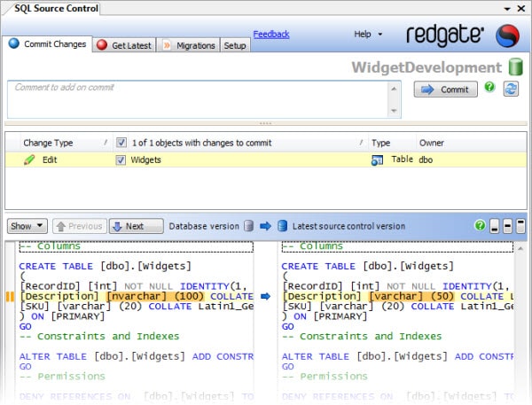Open the Show dropdown
Screen dimensions: 532x405
click(x=26, y=226)
